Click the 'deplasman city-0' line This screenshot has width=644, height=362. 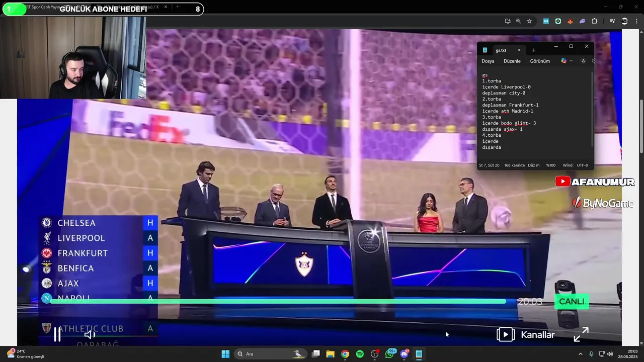(504, 93)
